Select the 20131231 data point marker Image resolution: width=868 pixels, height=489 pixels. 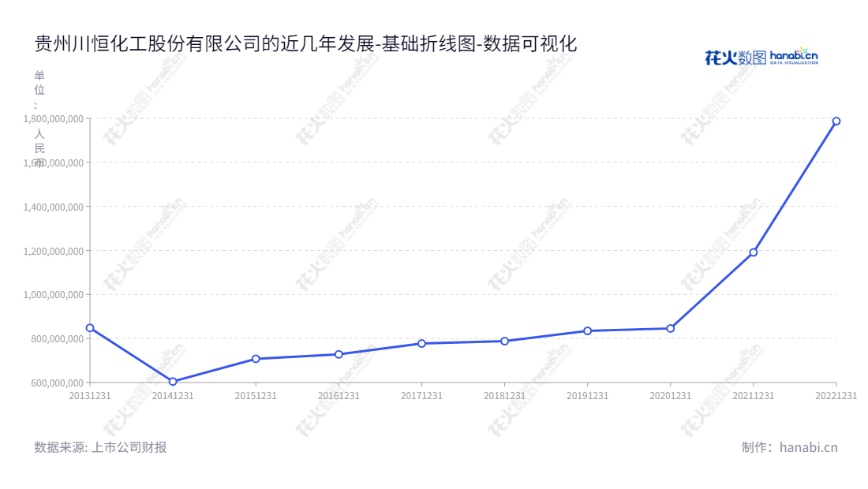tap(90, 328)
